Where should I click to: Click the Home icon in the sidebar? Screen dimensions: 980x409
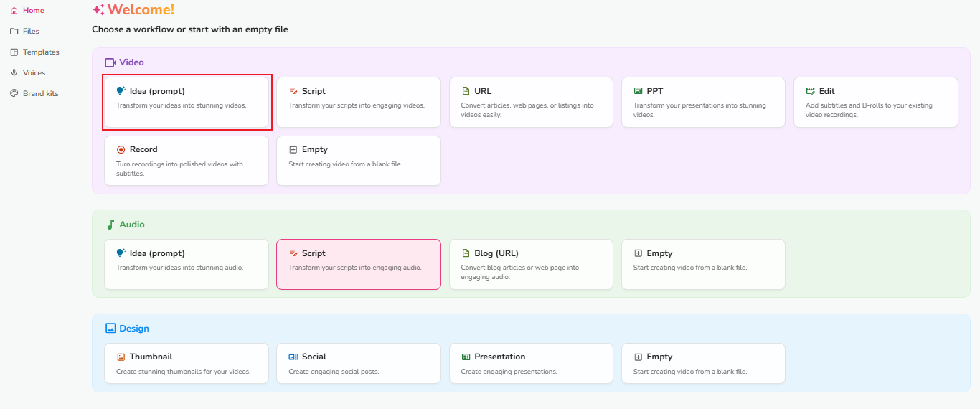click(x=14, y=11)
